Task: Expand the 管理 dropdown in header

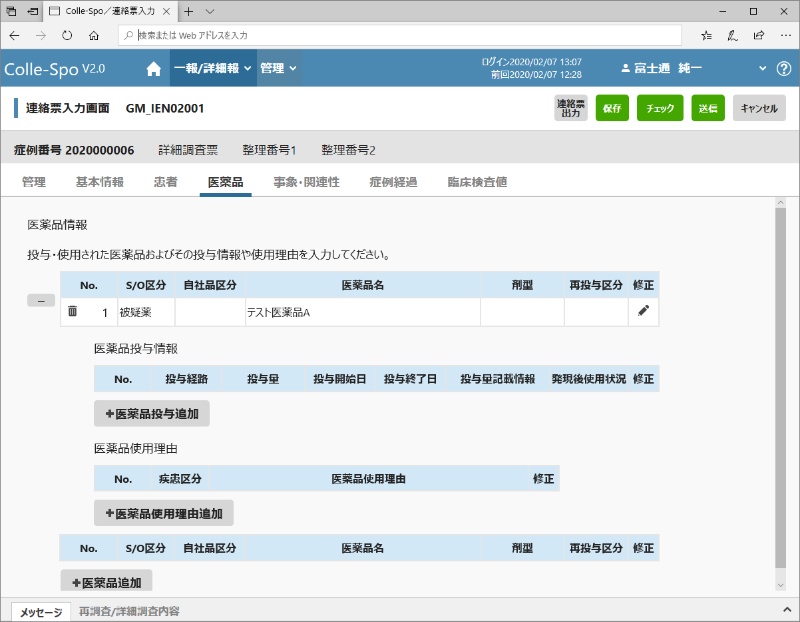Action: coord(278,69)
